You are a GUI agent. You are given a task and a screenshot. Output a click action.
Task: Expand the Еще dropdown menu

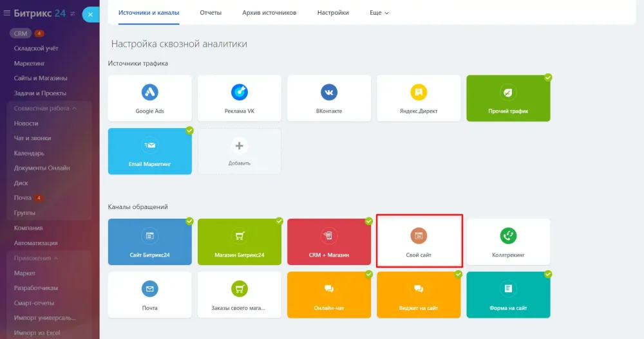(379, 13)
